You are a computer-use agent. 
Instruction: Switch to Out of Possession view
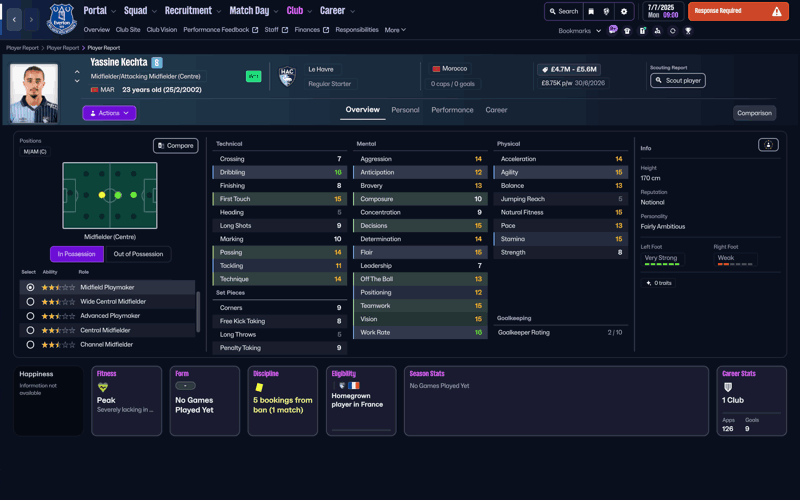(138, 254)
